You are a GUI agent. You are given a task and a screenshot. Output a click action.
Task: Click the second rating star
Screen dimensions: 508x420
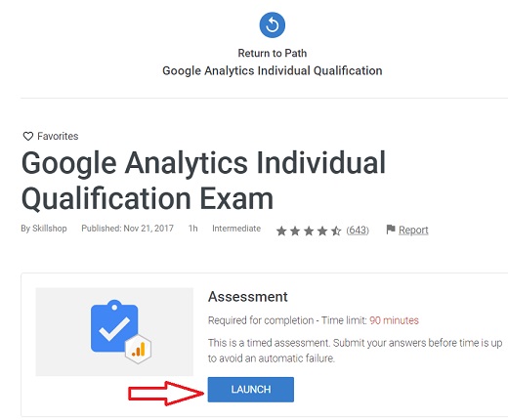pyautogui.click(x=295, y=231)
